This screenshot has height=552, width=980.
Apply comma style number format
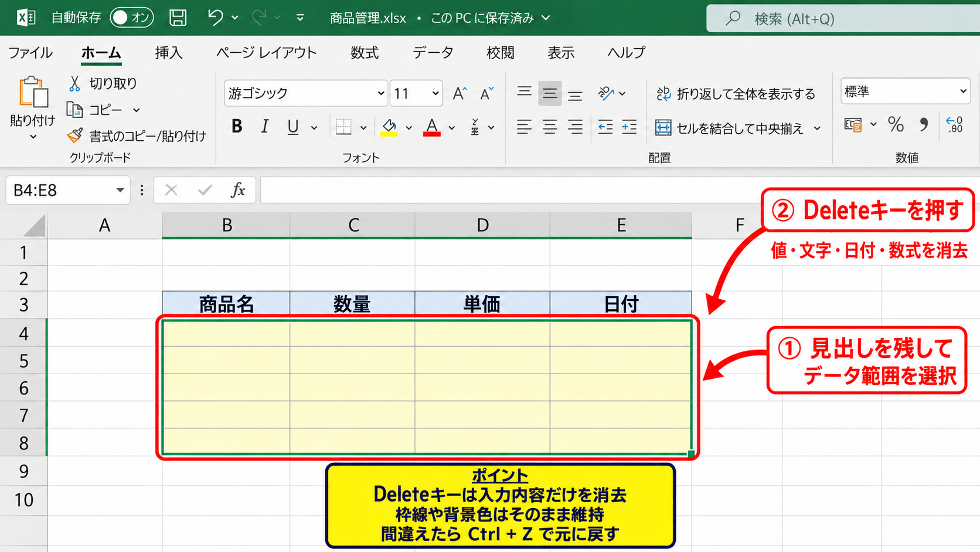924,124
